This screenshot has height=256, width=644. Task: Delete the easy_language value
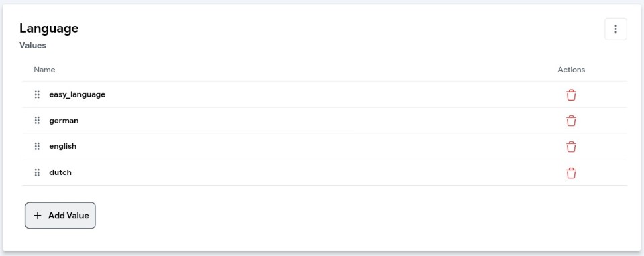click(x=571, y=94)
